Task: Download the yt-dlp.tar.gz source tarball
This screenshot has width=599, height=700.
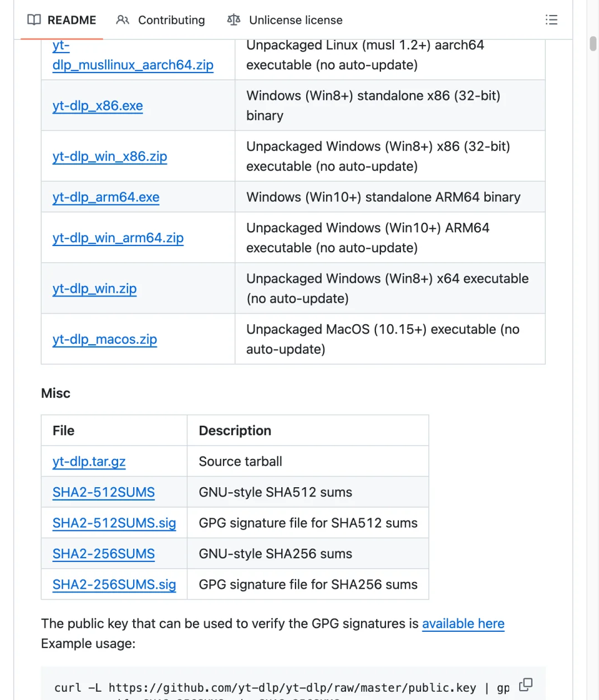Action: [x=89, y=462]
